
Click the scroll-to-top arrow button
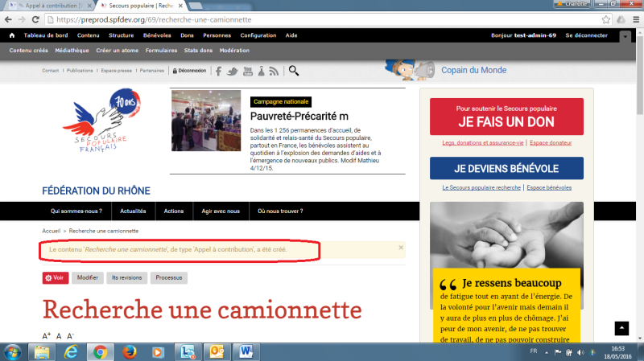pyautogui.click(x=621, y=328)
